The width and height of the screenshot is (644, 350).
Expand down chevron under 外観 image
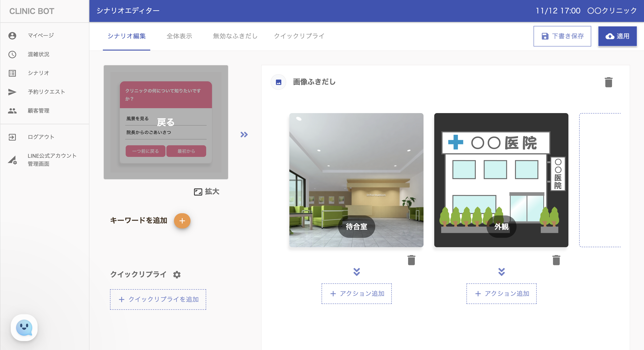tap(501, 272)
